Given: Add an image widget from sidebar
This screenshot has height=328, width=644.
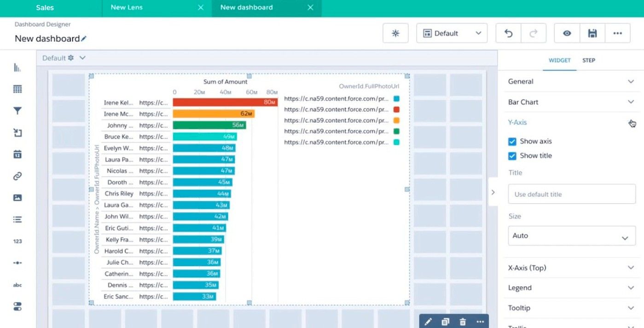Looking at the screenshot, I should click(17, 198).
